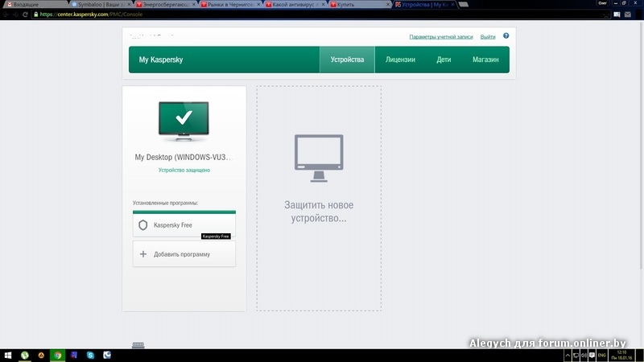This screenshot has height=362, width=644.
Task: Open the Дети tab
Action: tap(444, 60)
